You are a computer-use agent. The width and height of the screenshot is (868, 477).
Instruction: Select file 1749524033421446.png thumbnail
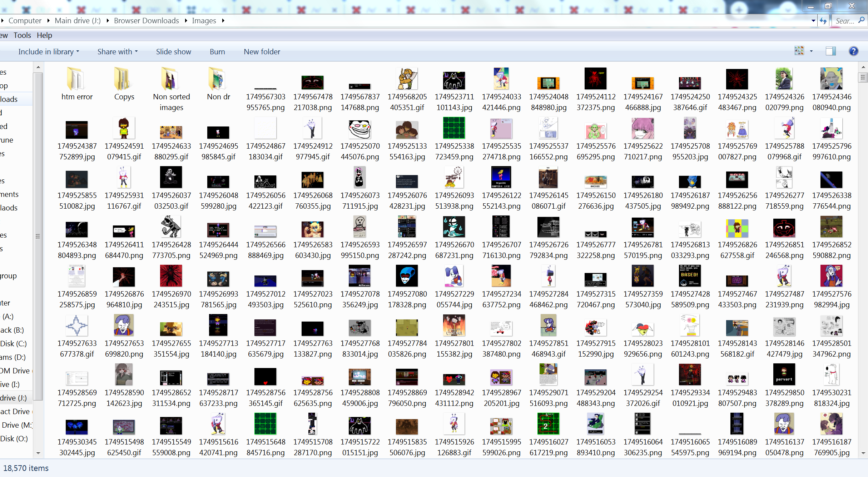[x=501, y=79]
